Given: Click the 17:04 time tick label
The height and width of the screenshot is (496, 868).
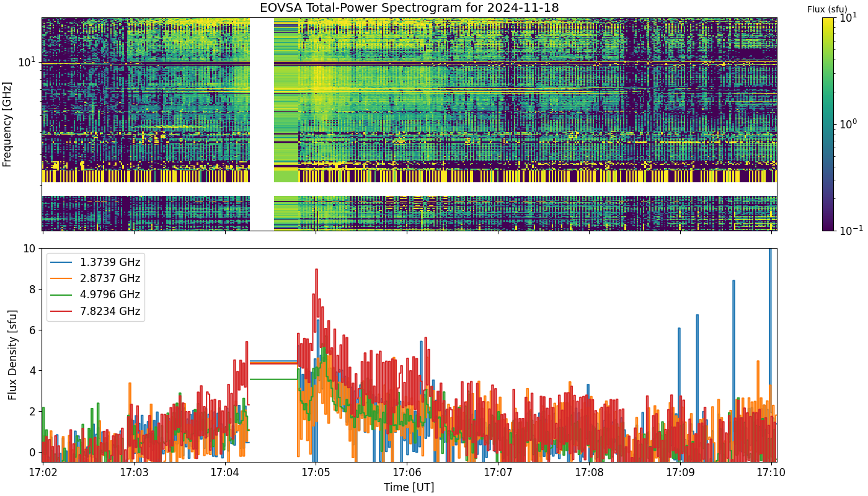Looking at the screenshot, I should coord(225,473).
